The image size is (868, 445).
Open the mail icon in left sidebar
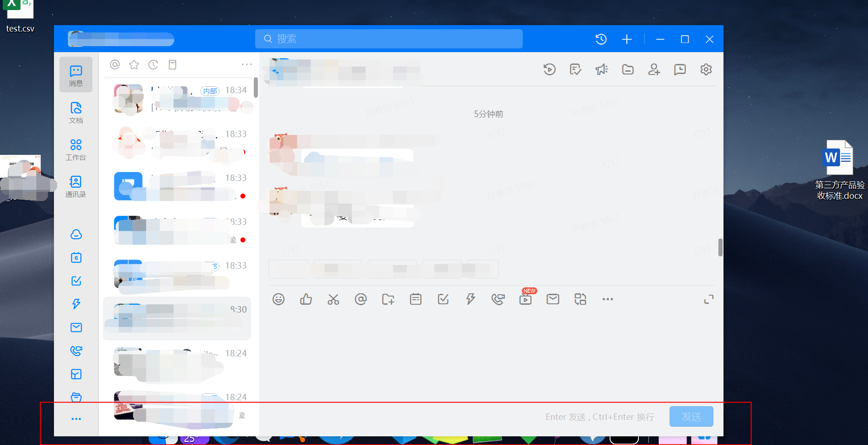tap(76, 328)
